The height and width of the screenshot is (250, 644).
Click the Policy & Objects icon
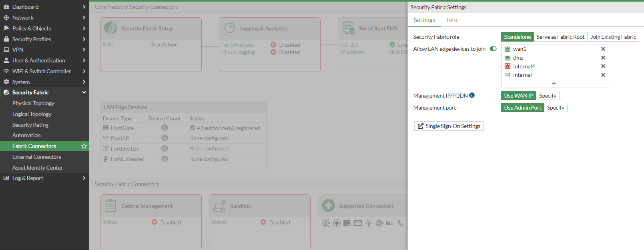pos(6,28)
